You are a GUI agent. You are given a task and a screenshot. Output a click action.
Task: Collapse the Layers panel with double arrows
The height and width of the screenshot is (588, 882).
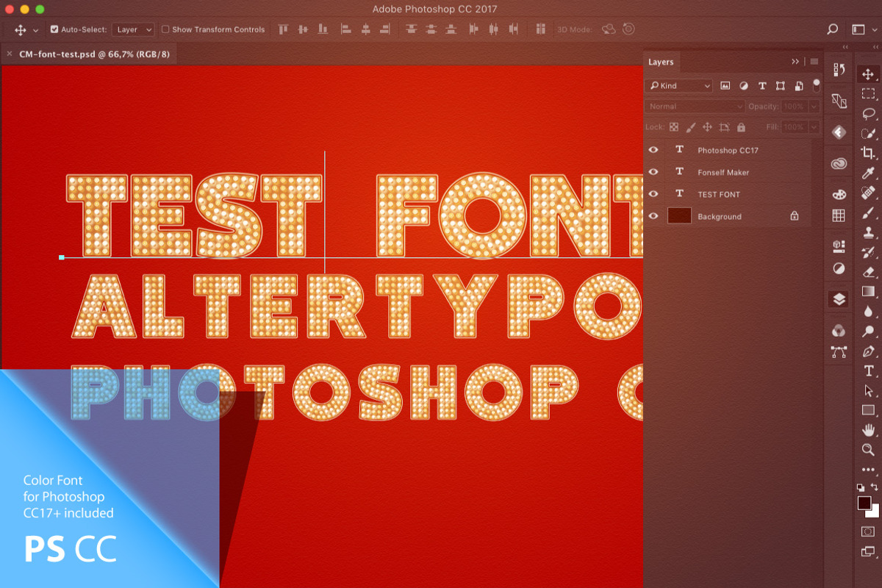coord(795,62)
